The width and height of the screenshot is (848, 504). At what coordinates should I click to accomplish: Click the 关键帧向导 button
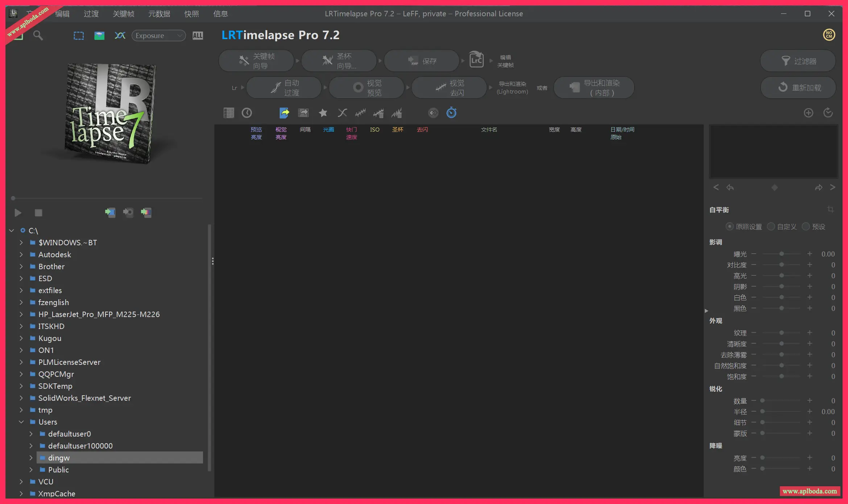(256, 61)
